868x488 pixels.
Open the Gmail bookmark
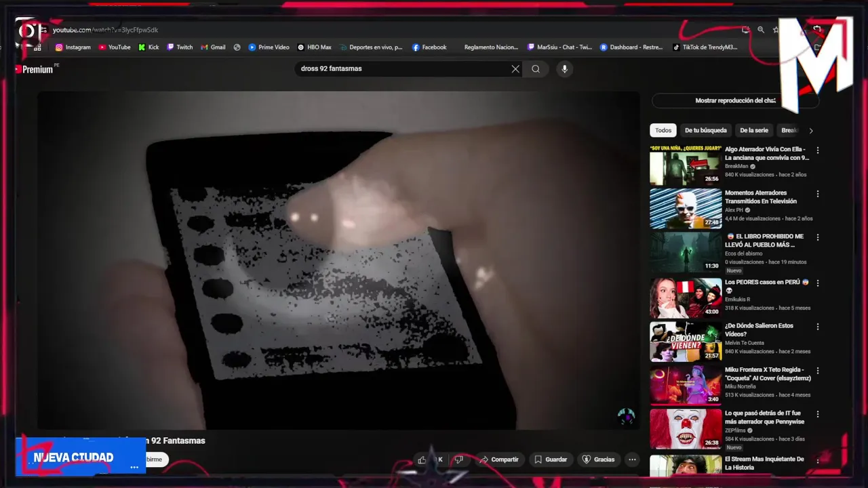(x=213, y=47)
